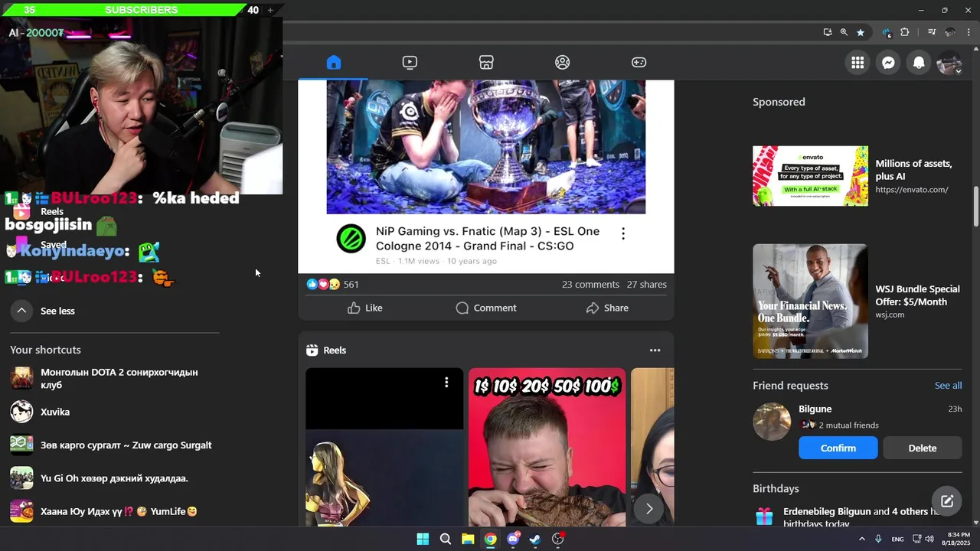This screenshot has width=980, height=551.
Task: Open the WSJ Bundle Special Offer ad
Action: (857, 302)
